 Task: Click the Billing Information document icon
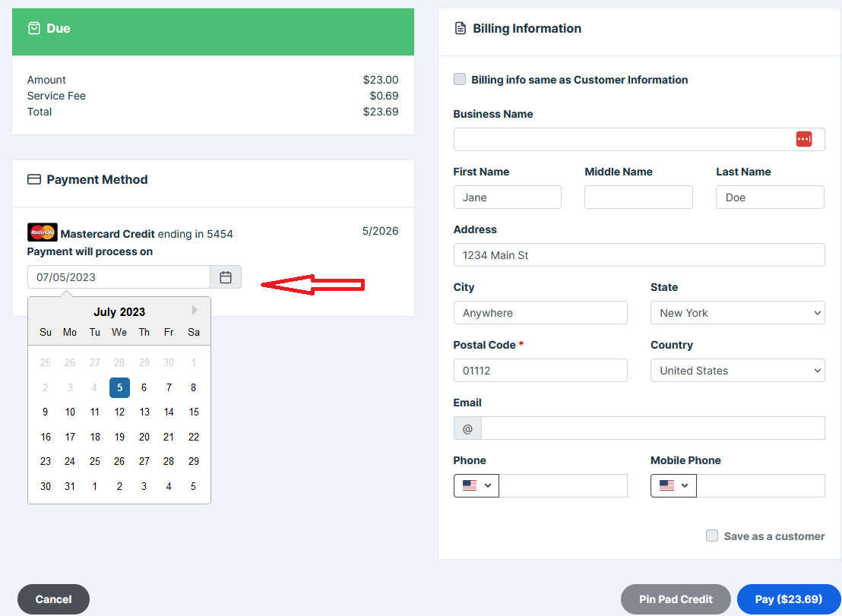pyautogui.click(x=461, y=28)
